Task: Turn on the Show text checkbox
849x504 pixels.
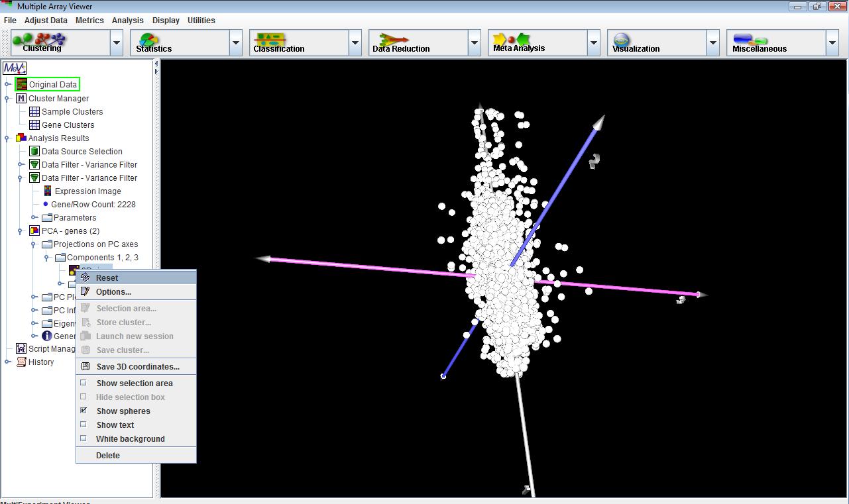Action: click(x=84, y=425)
